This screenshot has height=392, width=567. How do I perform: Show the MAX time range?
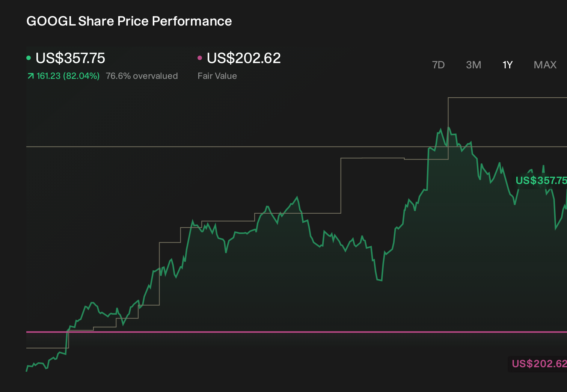(x=545, y=65)
